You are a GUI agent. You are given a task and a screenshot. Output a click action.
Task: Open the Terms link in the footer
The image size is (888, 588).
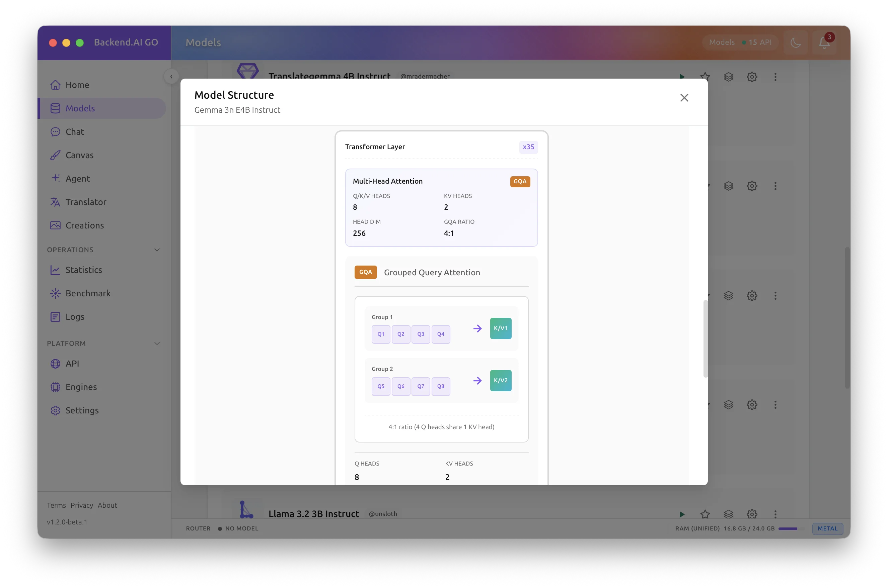pos(56,505)
